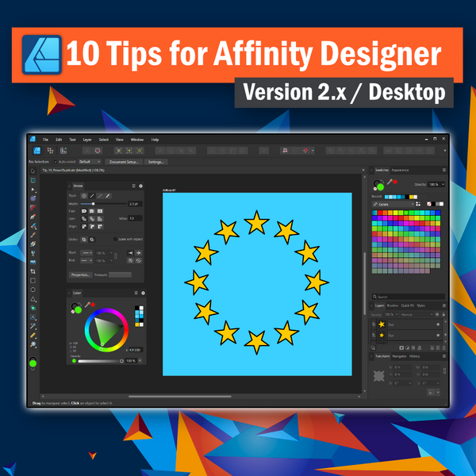
Task: Select the Pen tool
Action: pyautogui.click(x=33, y=217)
